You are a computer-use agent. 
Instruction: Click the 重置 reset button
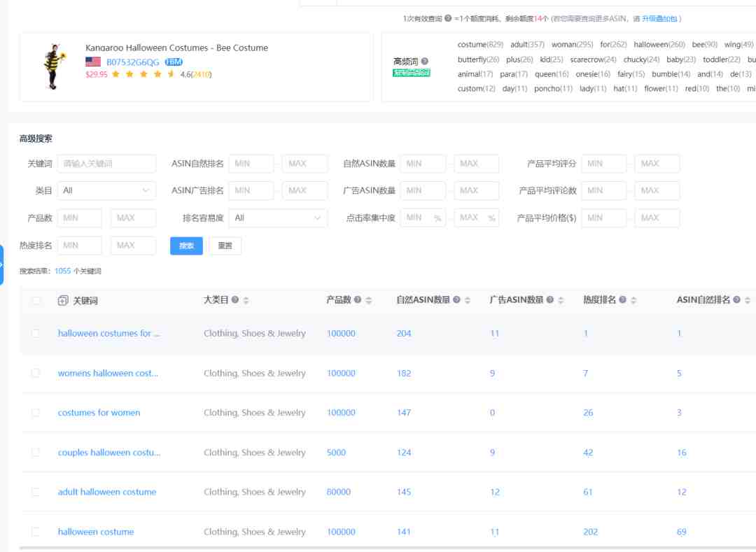click(225, 246)
